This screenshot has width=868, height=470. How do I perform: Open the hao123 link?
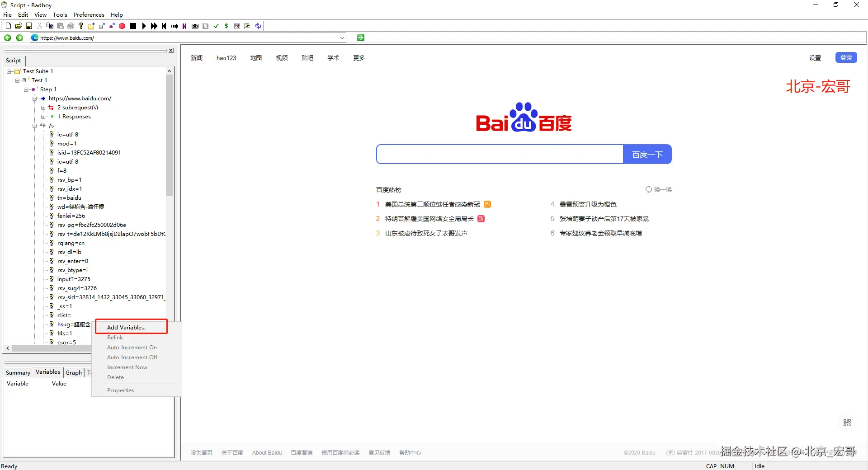226,58
